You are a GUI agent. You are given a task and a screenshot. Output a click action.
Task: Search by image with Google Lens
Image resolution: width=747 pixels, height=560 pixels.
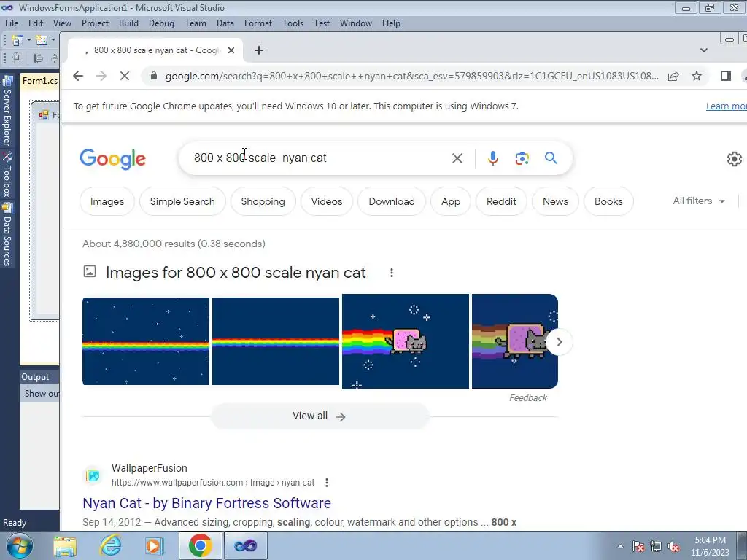[x=522, y=158]
